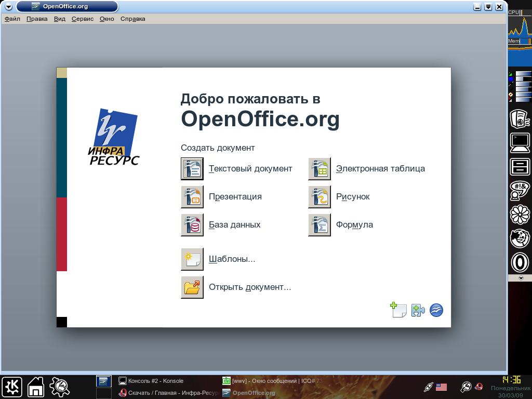
Task: Create a new Формула document
Action: [319, 225]
